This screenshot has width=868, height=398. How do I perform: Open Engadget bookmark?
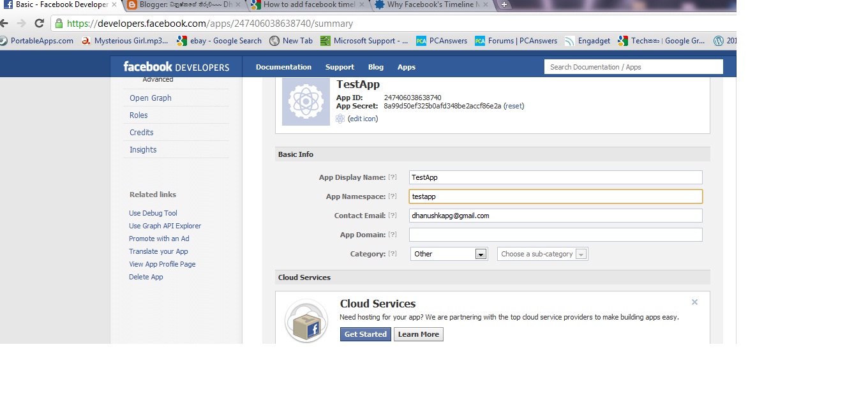pyautogui.click(x=587, y=41)
